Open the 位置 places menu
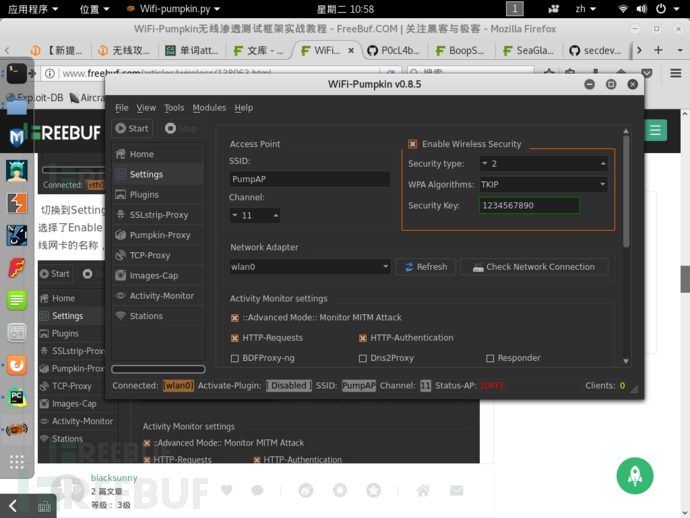This screenshot has width=690, height=518. [94, 9]
